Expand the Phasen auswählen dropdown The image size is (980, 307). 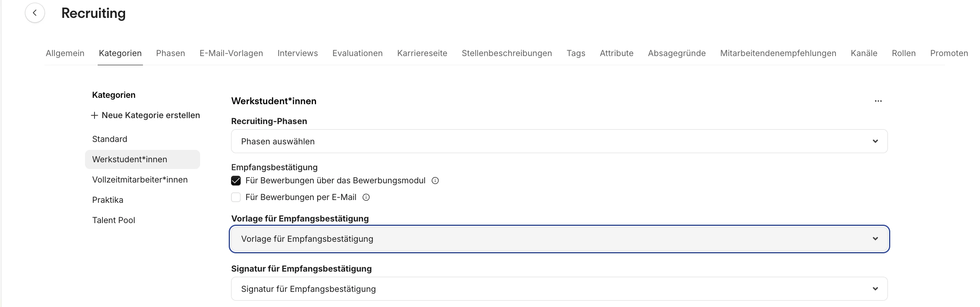point(559,141)
